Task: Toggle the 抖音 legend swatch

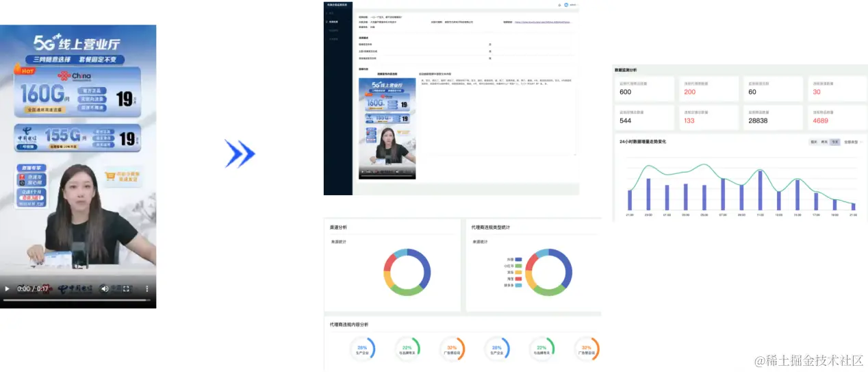Action: (518, 260)
